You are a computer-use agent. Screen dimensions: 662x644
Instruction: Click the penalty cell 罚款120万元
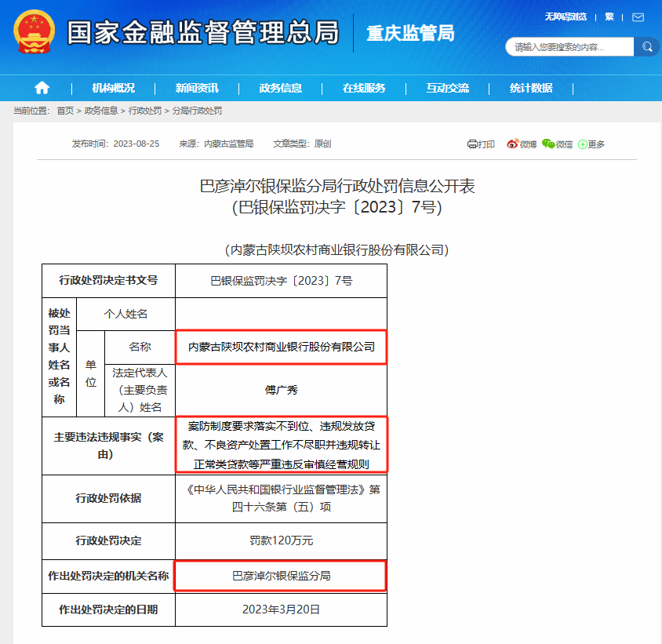281,541
